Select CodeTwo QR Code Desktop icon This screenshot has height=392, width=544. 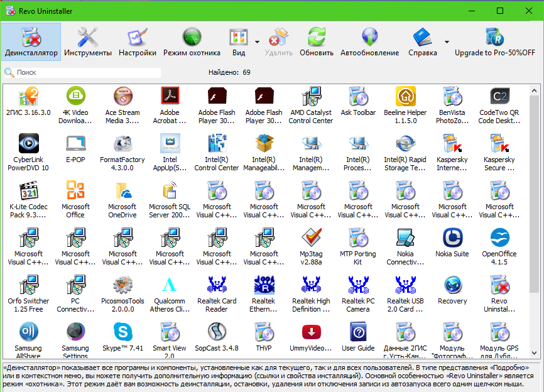[499, 96]
